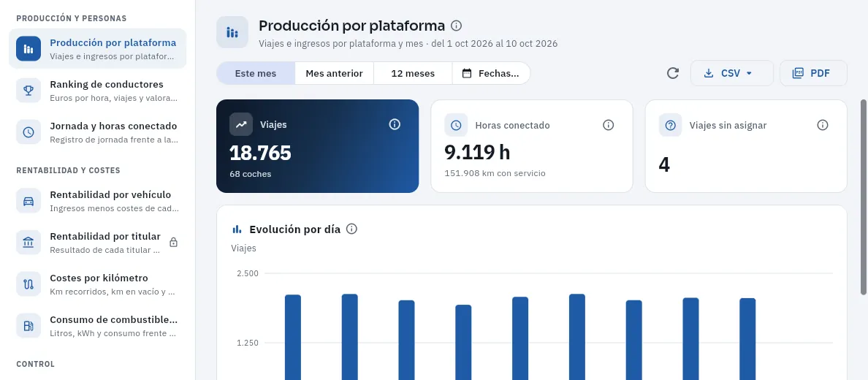Click the 68 coches label
The height and width of the screenshot is (380, 868).
[x=250, y=174]
